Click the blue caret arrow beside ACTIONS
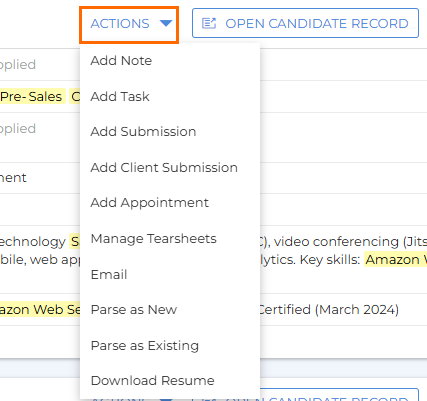The width and height of the screenshot is (427, 401). tap(166, 23)
